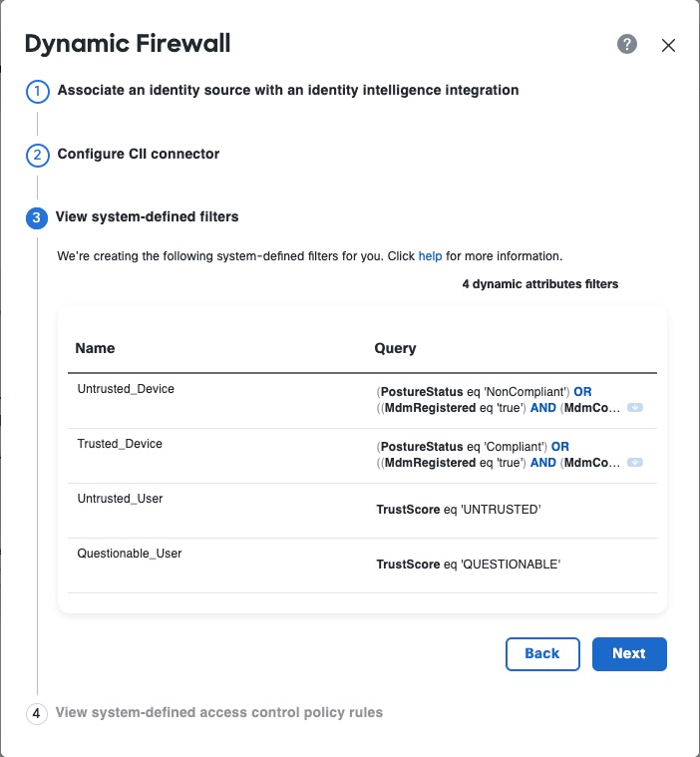Click the help question mark icon
Viewport: 700px width, 757px height.
(x=627, y=45)
